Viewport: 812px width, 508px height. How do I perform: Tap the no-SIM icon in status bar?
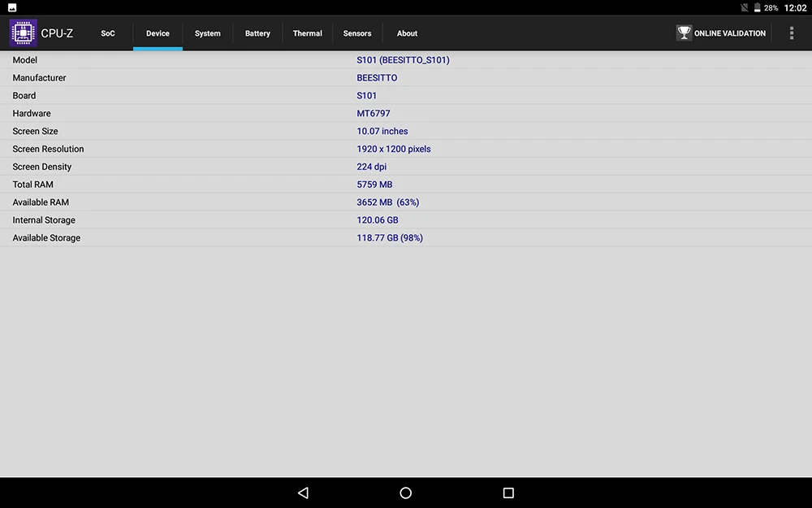coord(744,8)
